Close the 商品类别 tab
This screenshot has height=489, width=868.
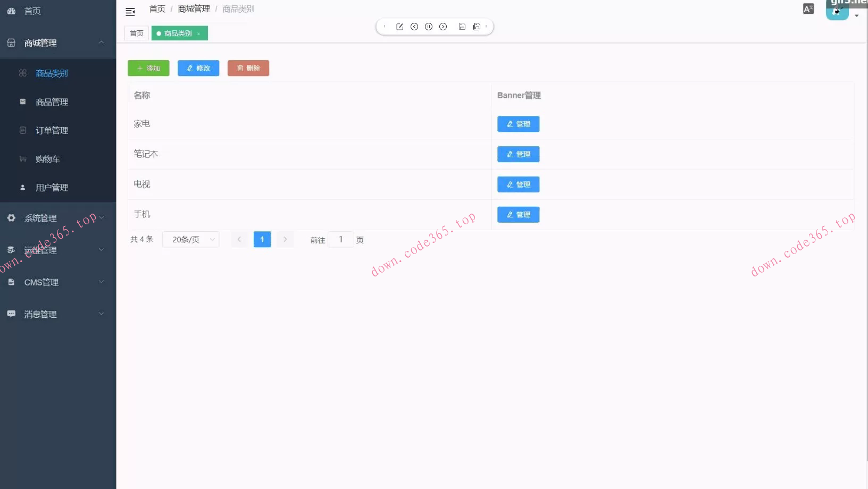pyautogui.click(x=199, y=33)
